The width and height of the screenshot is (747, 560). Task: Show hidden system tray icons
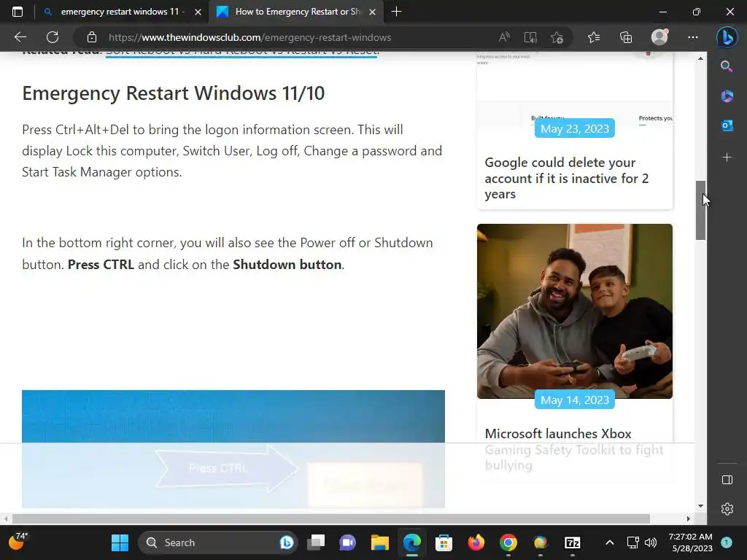click(x=609, y=542)
